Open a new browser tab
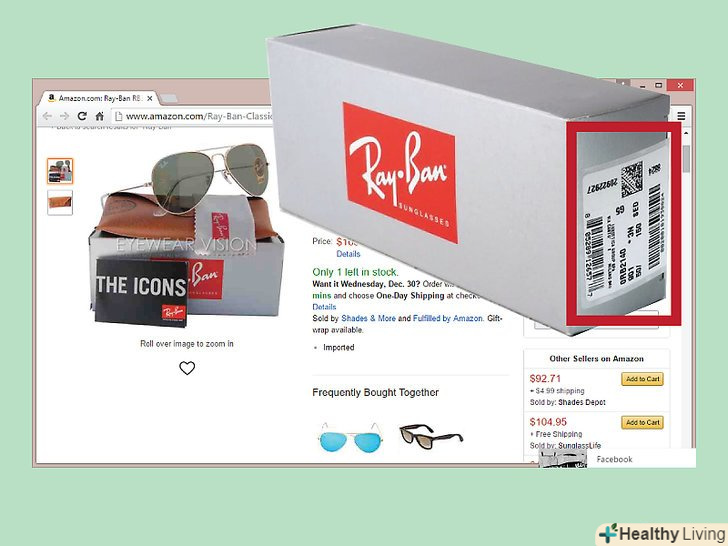The image size is (728, 546). click(168, 98)
